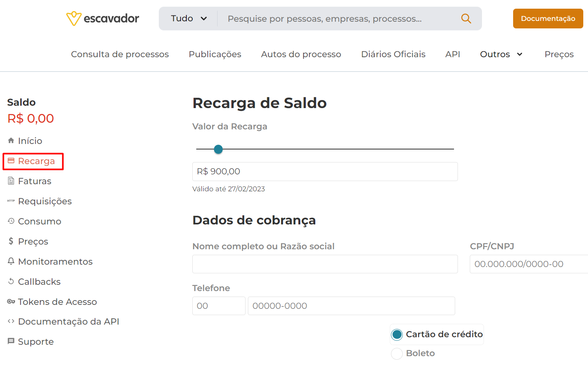588x366 pixels.
Task: Click the invoice icon beside Faturas
Action: click(11, 181)
